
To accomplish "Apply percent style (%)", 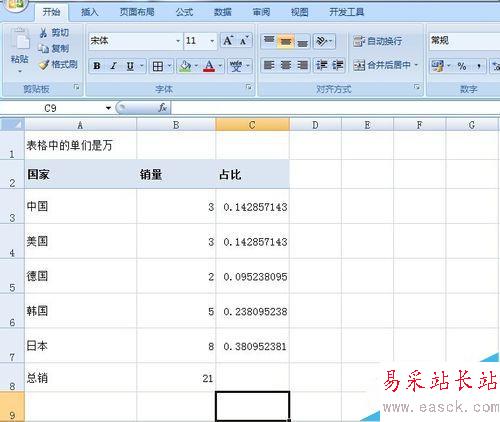I will [x=462, y=66].
